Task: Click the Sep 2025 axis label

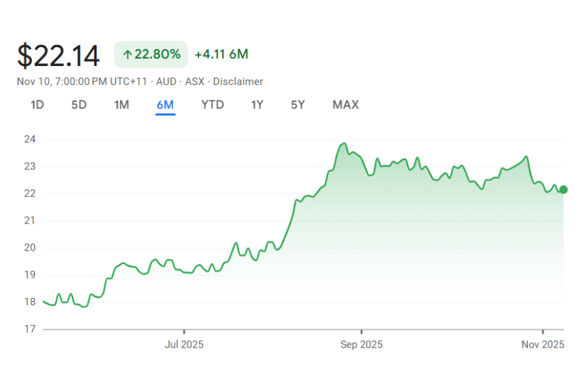Action: pos(361,344)
